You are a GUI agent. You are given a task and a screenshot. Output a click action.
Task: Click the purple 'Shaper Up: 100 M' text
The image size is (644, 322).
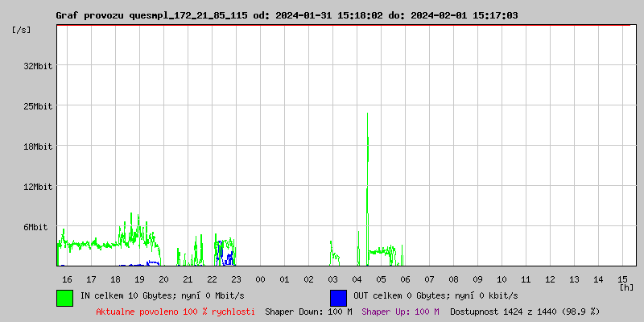click(x=400, y=311)
